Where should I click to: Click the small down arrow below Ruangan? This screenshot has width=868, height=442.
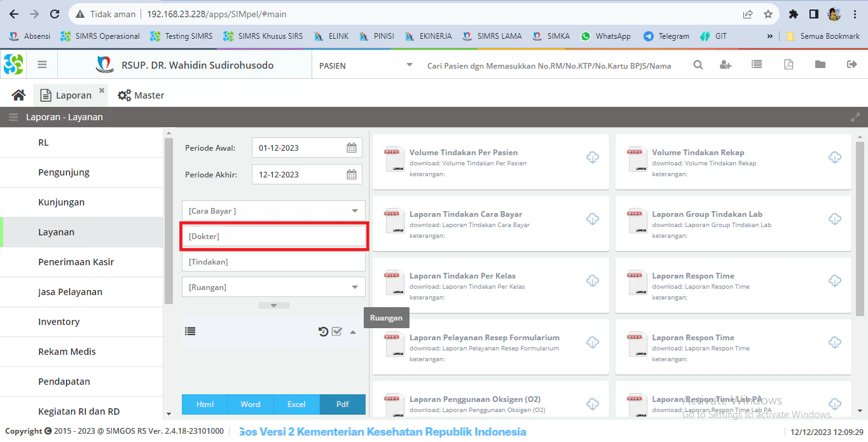coord(274,305)
